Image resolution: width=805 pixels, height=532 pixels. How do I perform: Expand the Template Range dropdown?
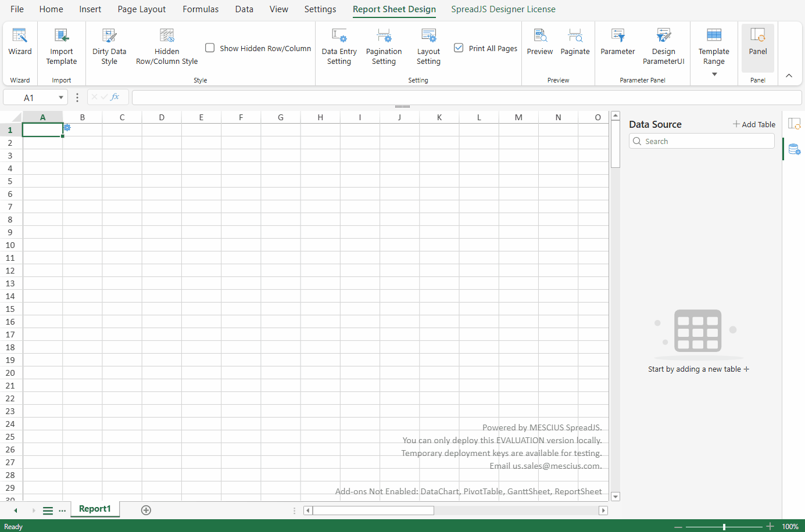click(714, 74)
